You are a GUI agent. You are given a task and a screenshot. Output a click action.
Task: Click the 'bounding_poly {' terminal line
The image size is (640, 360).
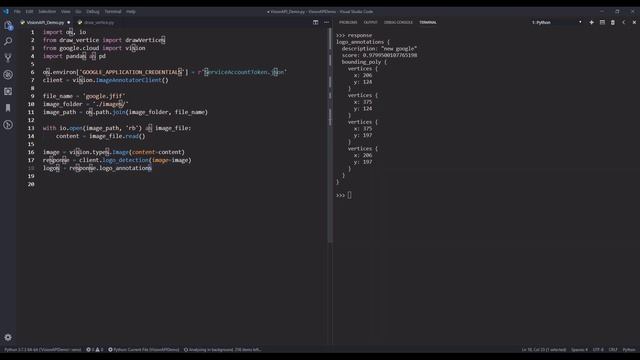(364, 62)
